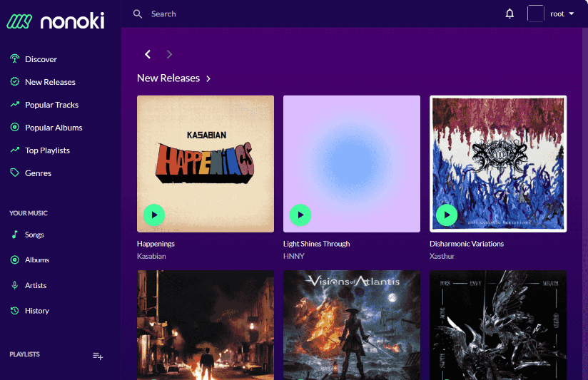
Task: Open the root user dropdown
Action: click(x=562, y=14)
